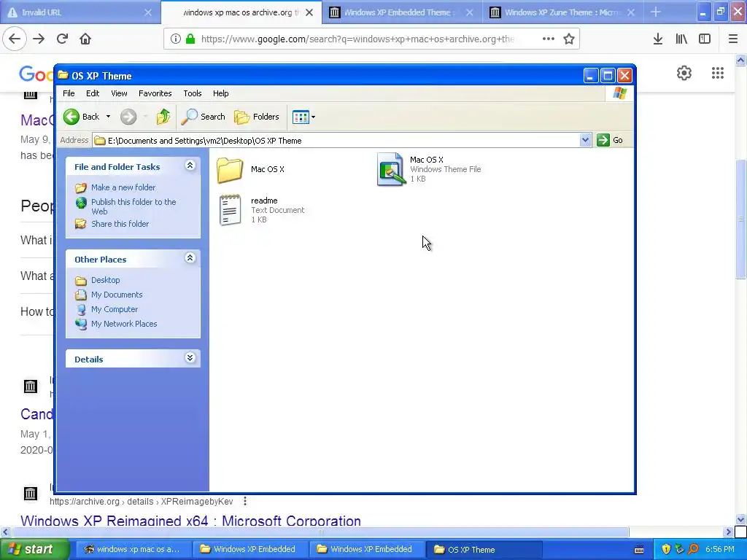Open the View menu
This screenshot has width=747, height=560.
119,93
